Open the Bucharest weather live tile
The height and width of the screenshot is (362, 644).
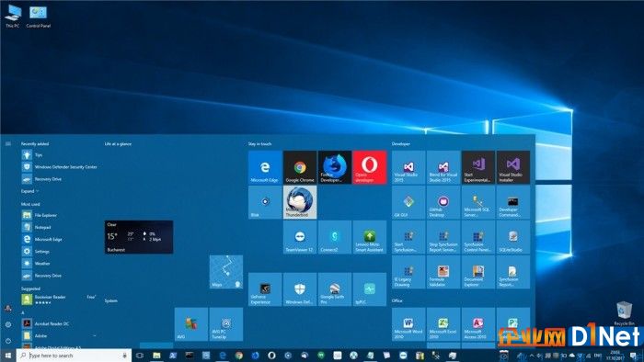click(139, 237)
